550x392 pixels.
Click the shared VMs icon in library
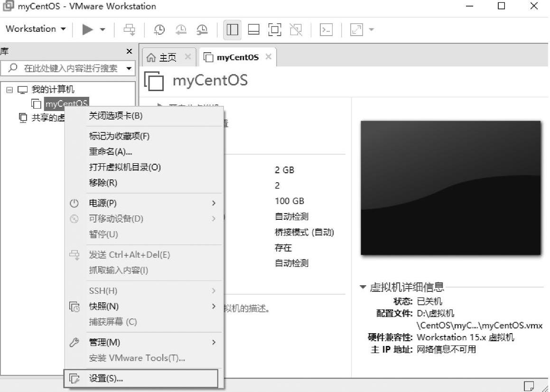23,118
